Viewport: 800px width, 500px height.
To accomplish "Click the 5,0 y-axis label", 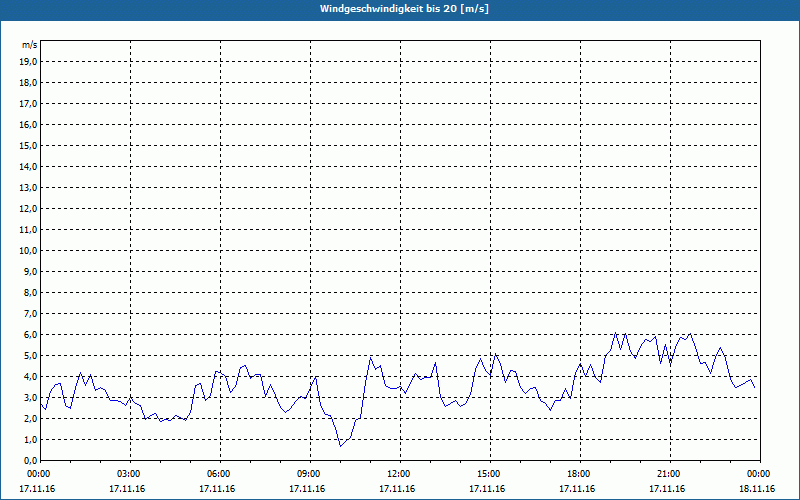I will 30,356.
